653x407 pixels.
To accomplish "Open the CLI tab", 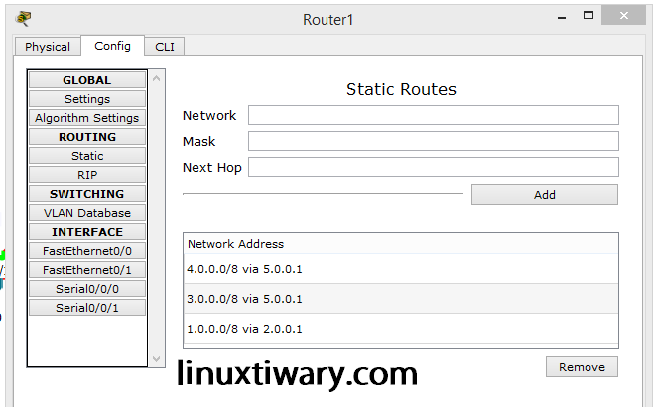I will coord(164,47).
